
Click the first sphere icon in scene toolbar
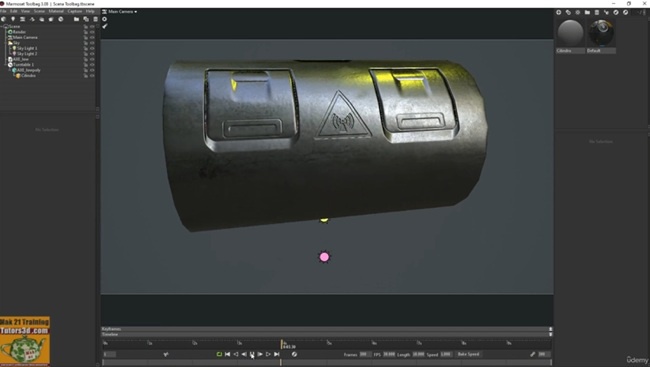3,19
